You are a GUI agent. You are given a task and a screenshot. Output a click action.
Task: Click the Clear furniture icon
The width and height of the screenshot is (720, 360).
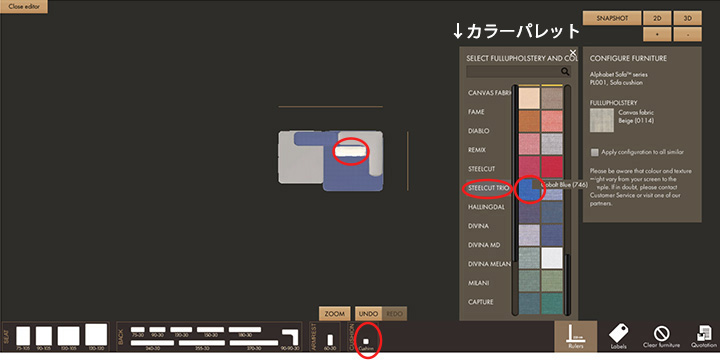click(x=661, y=337)
